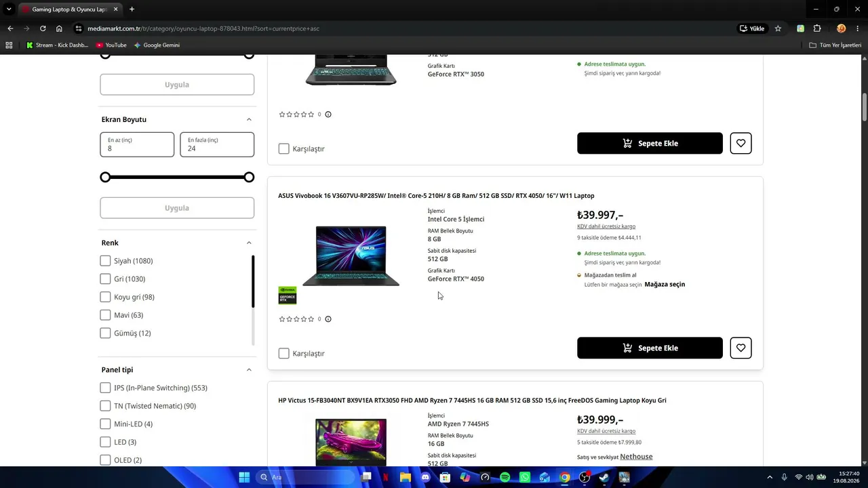
Task: Click the Yükle install app button
Action: 753,28
